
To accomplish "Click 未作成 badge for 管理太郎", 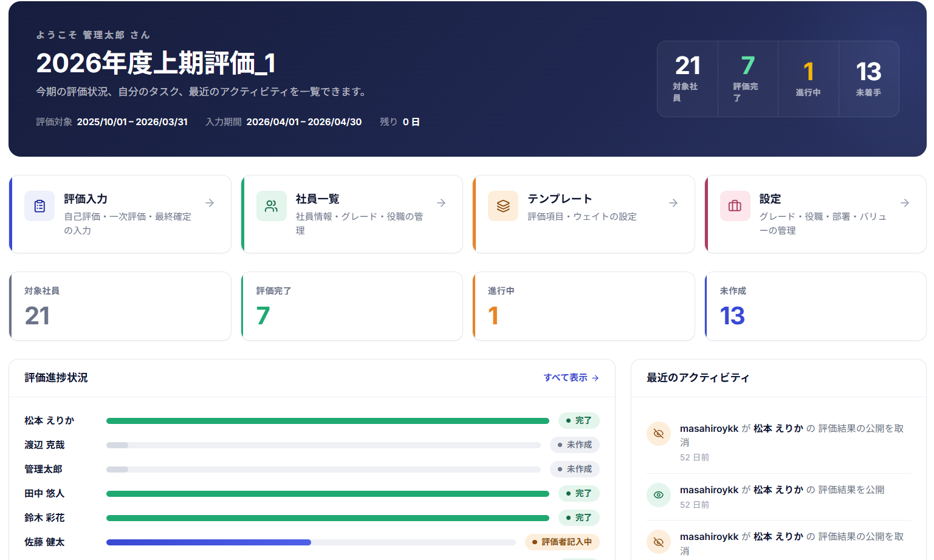I will pos(575,469).
